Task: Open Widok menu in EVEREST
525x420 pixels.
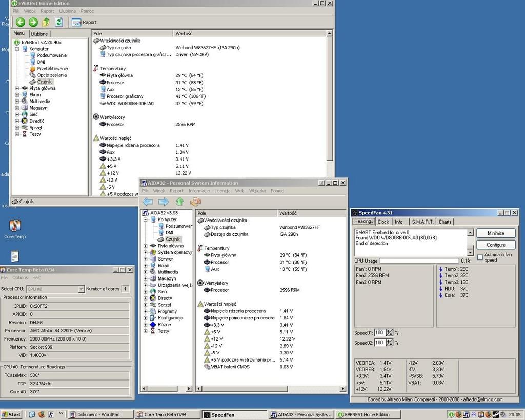Action: click(x=30, y=11)
